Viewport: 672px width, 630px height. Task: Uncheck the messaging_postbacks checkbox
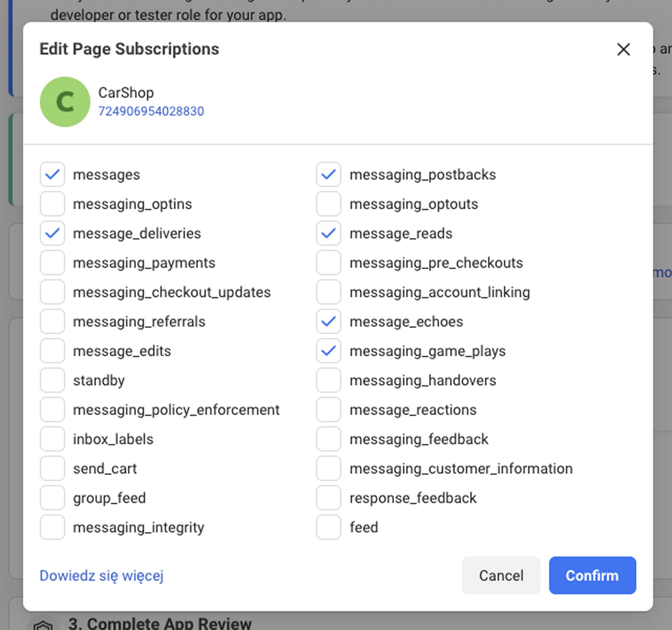click(329, 174)
